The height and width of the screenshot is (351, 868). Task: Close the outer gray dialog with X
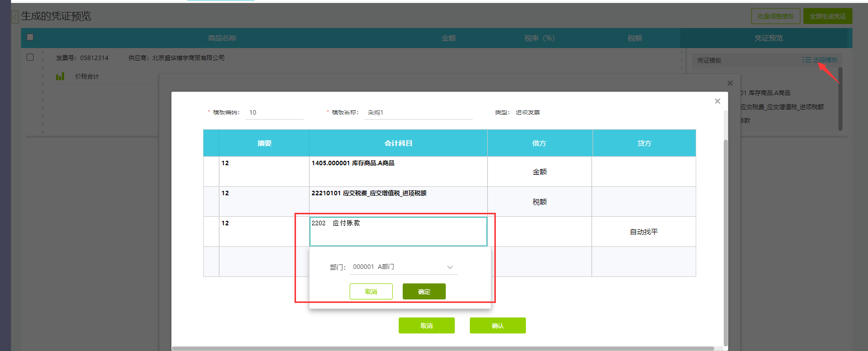tap(730, 83)
